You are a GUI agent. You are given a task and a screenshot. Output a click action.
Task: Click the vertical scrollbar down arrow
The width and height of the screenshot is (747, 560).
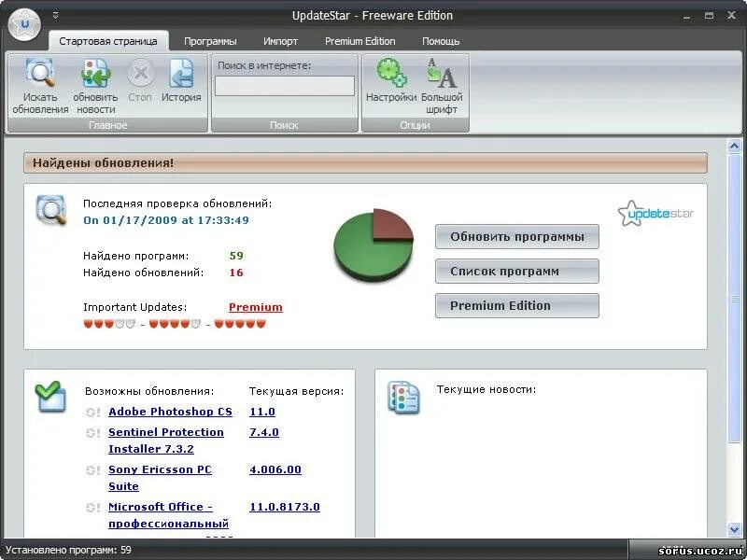tap(734, 528)
